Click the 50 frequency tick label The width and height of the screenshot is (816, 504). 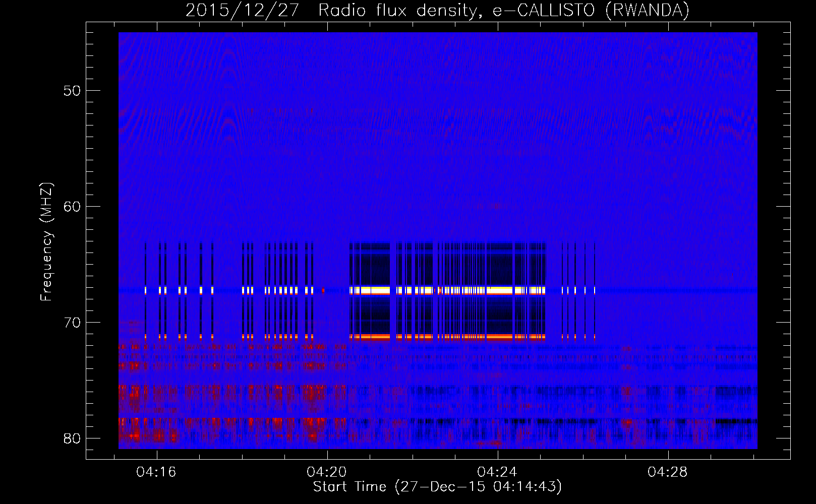click(72, 91)
